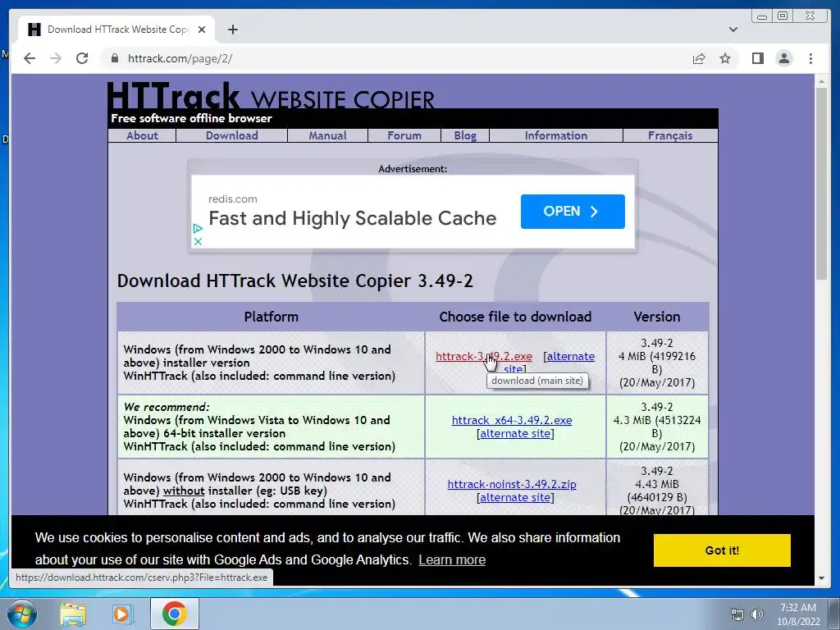
Task: Expand the tab search dropdown arrow
Action: click(x=733, y=30)
